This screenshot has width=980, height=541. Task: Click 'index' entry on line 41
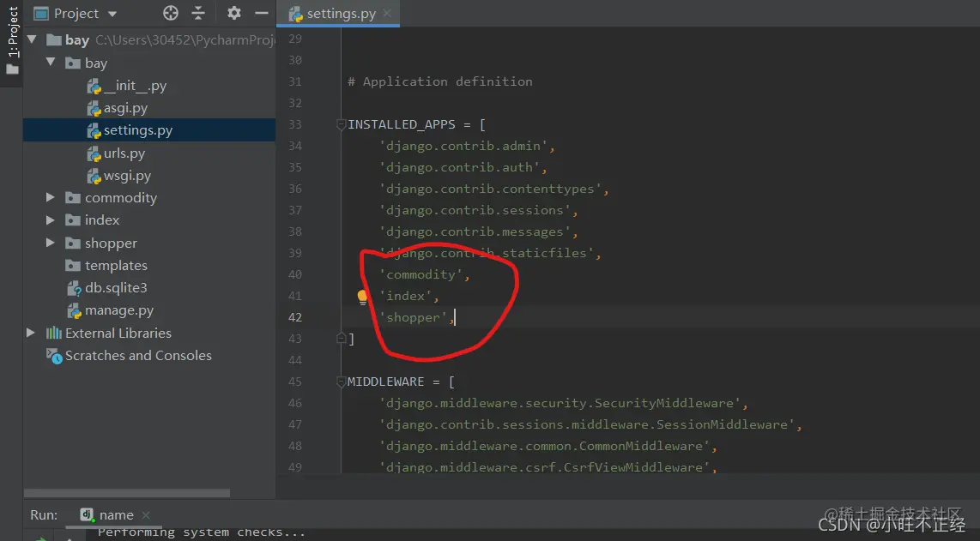click(x=405, y=296)
